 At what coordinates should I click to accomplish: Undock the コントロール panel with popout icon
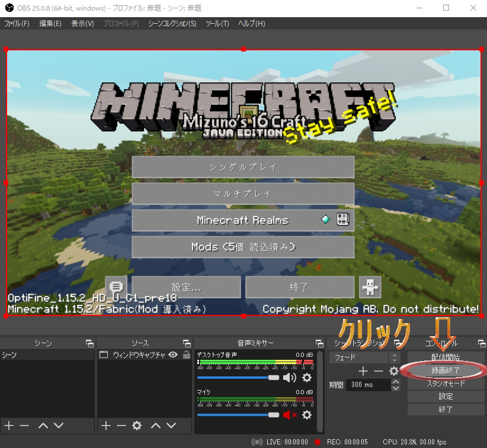[x=482, y=343]
